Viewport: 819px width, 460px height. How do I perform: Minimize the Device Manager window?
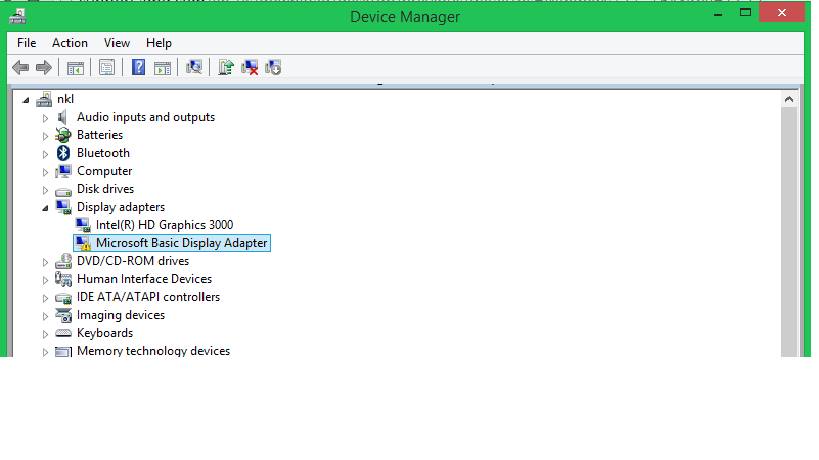(718, 14)
